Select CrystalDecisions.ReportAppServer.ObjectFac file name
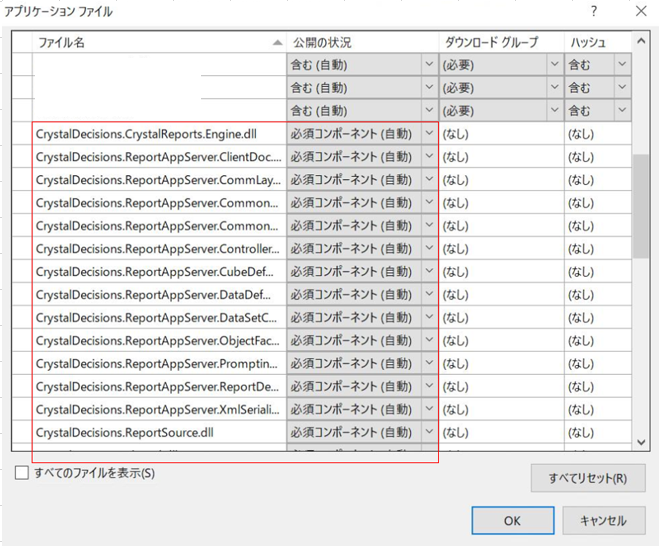659x546 pixels. pos(159,340)
